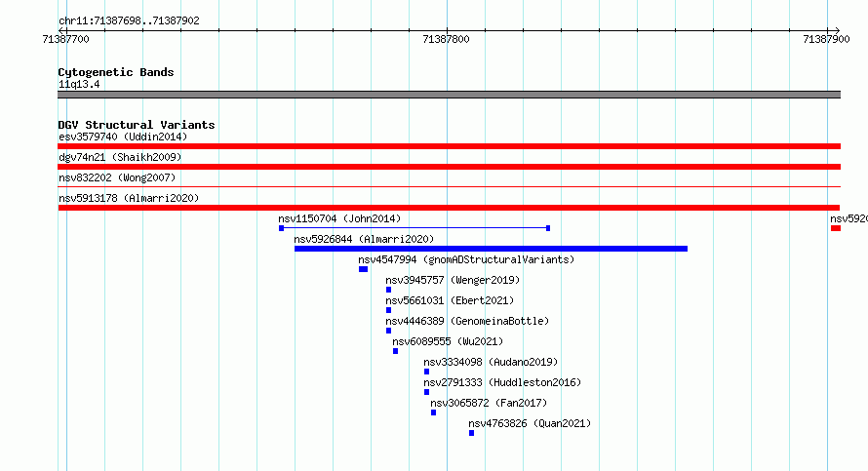Viewport: 868px width, 471px height.
Task: Open the dgv74n21 (Shaikh2009) variant label
Action: [x=120, y=157]
